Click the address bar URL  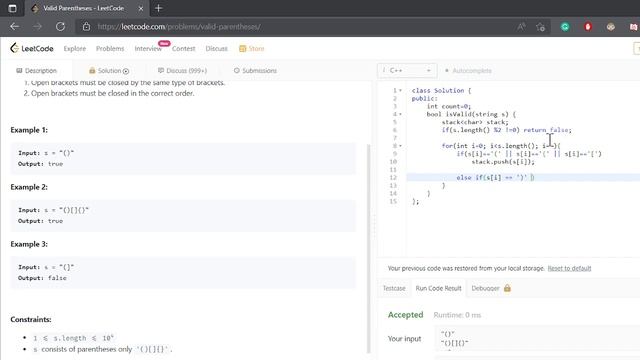pos(179,27)
